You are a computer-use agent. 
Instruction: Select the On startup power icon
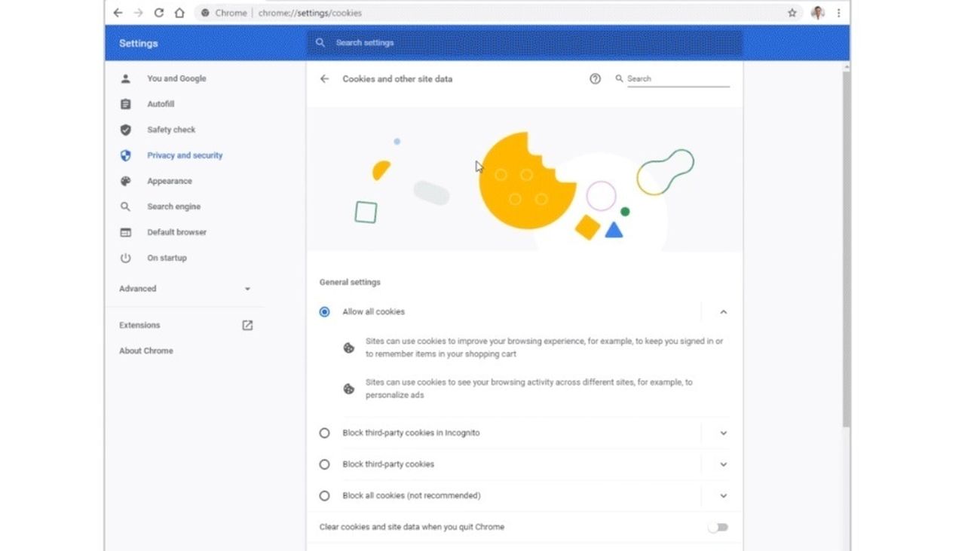(125, 258)
